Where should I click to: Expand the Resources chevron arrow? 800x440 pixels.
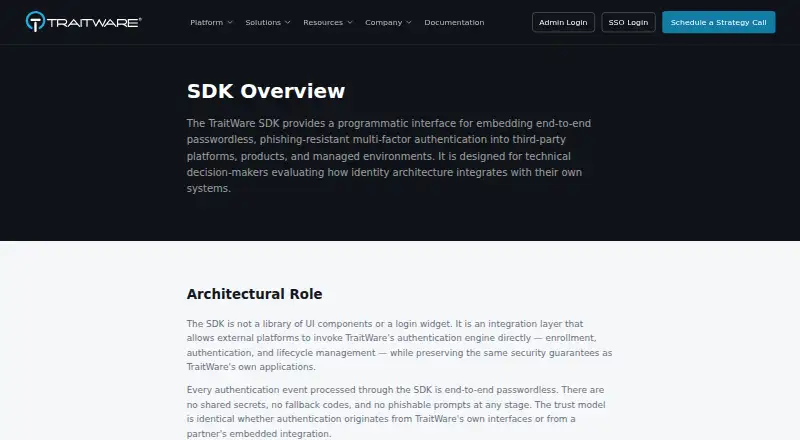pyautogui.click(x=350, y=22)
